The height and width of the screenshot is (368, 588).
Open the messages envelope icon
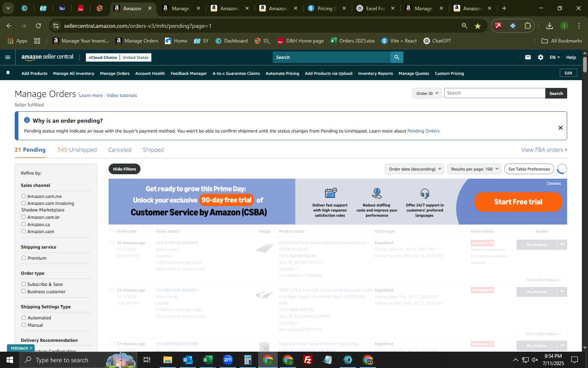pos(528,57)
